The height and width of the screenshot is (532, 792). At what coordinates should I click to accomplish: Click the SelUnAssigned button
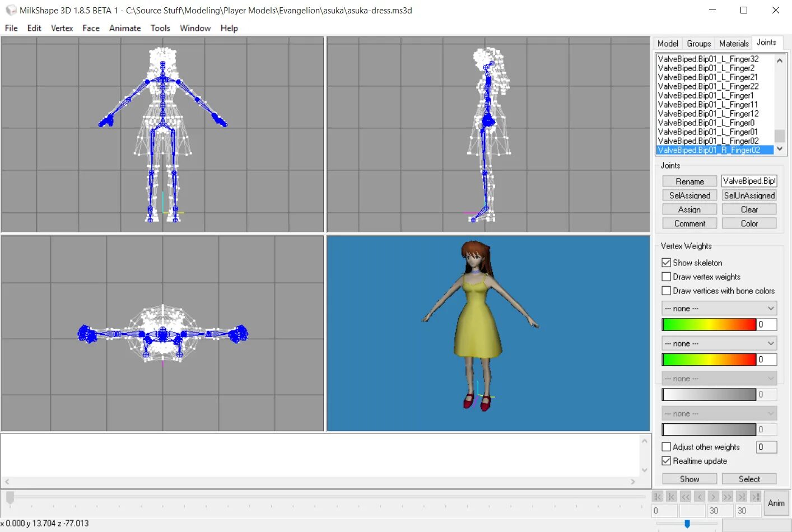(x=749, y=195)
